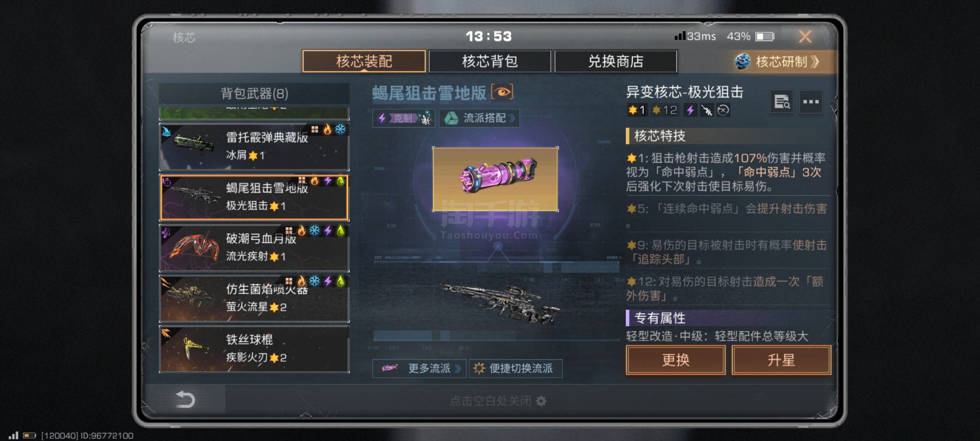
Task: Switch to the 兑换商店 tab
Action: 616,61
